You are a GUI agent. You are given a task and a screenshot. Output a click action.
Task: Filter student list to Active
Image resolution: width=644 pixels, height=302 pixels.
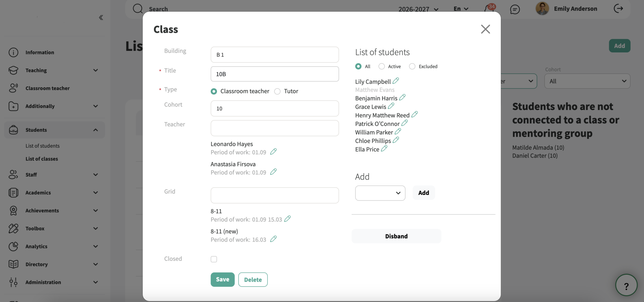[382, 66]
